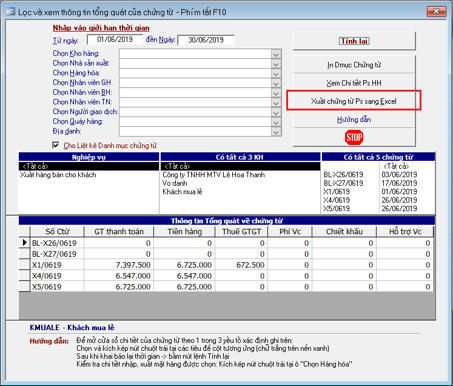Viewport: 453px width, 386px height.
Task: Select BL-X27/0619 in chứng từ list
Action: (x=343, y=183)
